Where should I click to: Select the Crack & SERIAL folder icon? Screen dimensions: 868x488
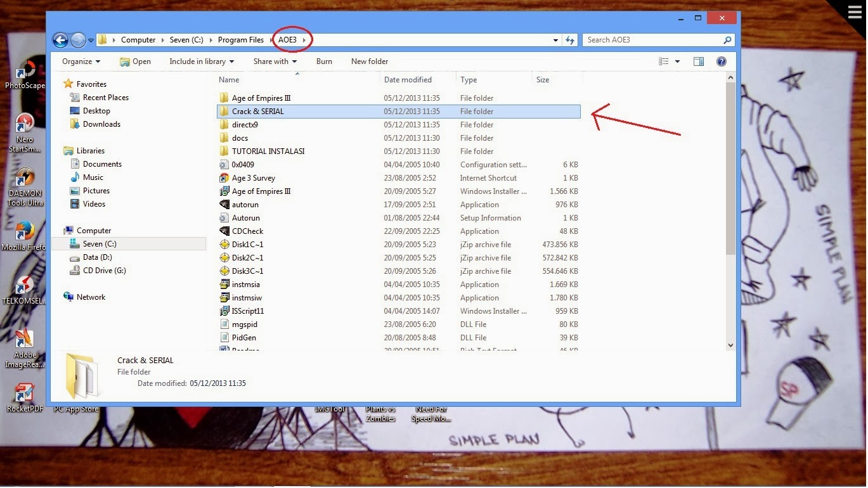pyautogui.click(x=224, y=112)
